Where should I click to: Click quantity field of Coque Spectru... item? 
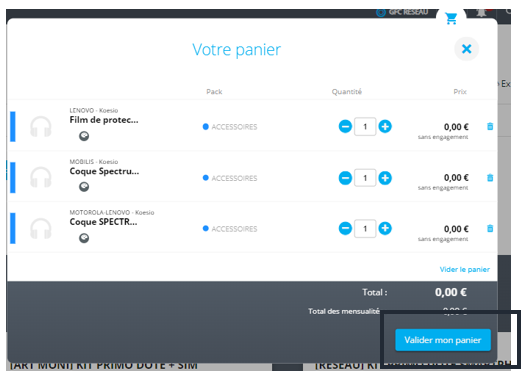pyautogui.click(x=365, y=178)
